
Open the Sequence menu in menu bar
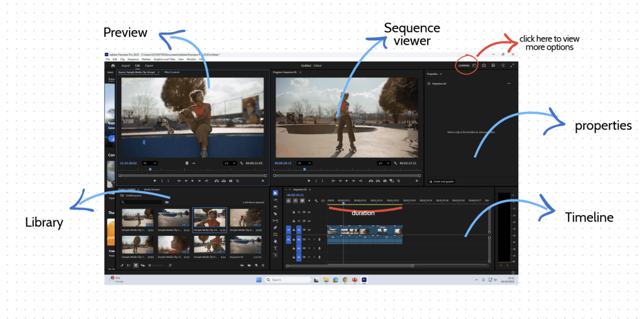coord(133,59)
